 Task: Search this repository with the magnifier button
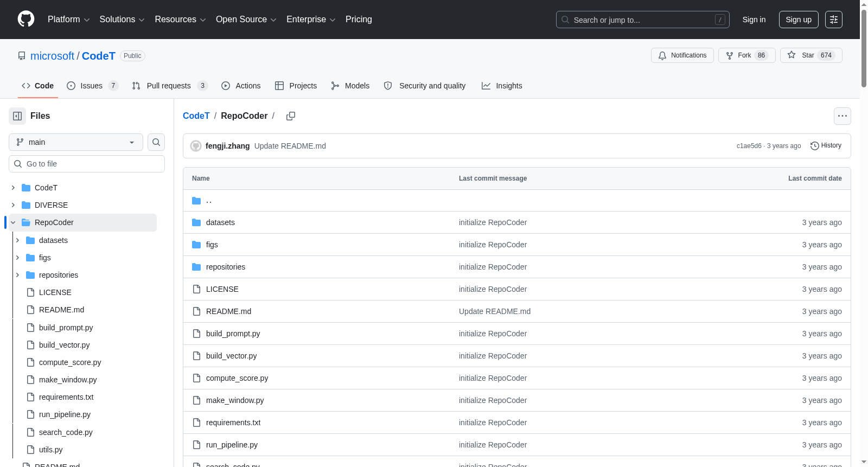tap(156, 142)
